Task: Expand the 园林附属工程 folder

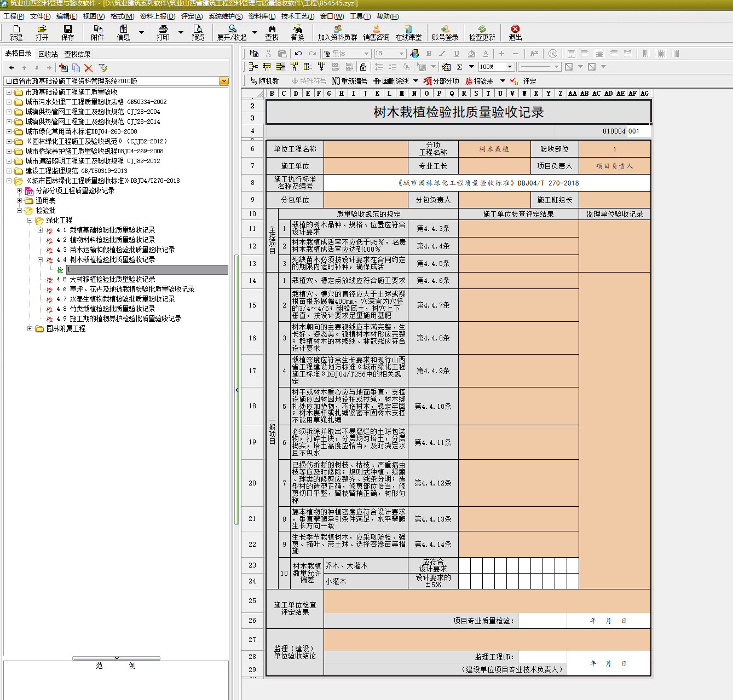Action: [30, 328]
